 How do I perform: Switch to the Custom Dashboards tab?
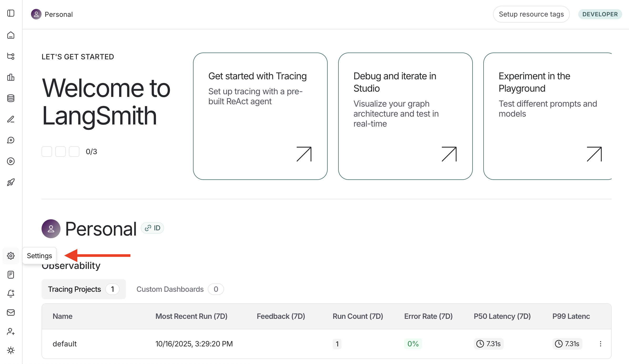(180, 289)
